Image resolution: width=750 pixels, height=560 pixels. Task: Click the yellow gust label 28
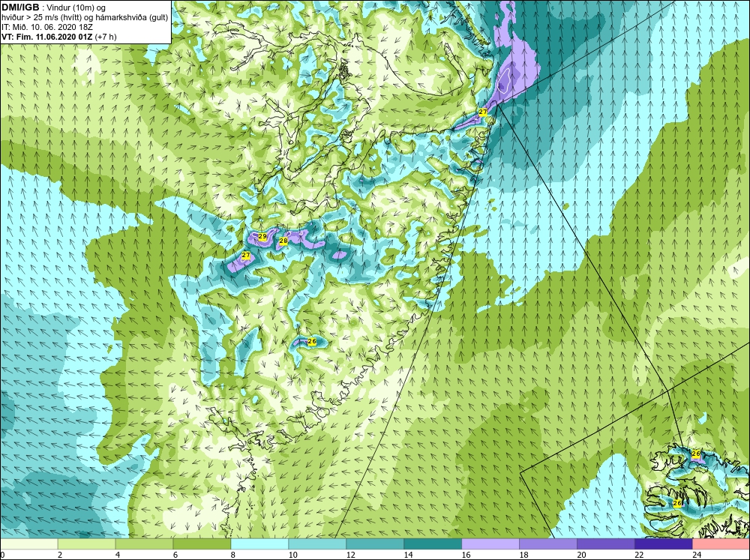coord(283,241)
